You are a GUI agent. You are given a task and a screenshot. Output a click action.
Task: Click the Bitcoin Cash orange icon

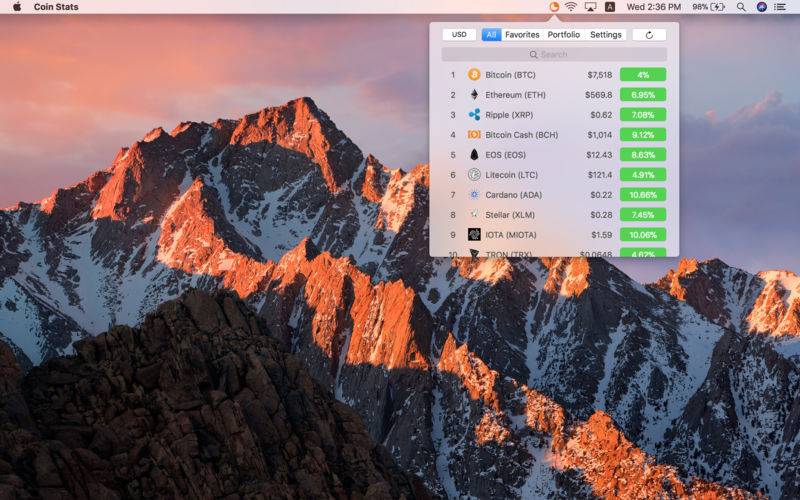[474, 135]
